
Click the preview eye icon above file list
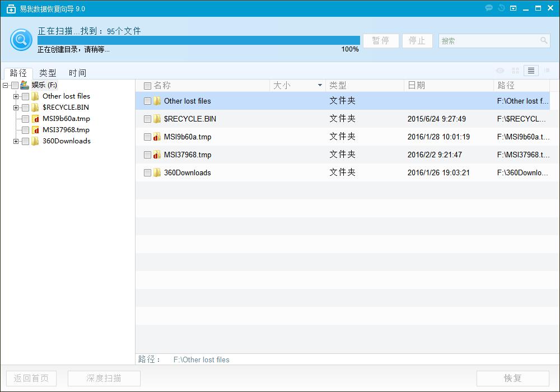point(500,71)
